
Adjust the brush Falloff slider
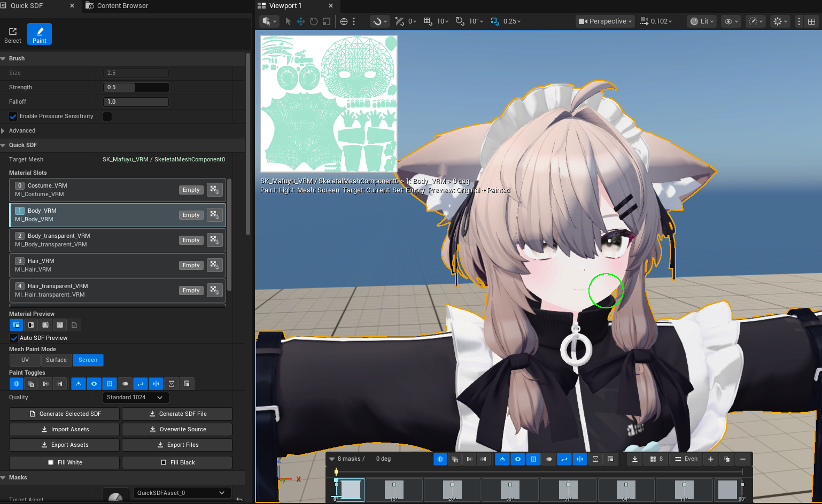coord(136,102)
